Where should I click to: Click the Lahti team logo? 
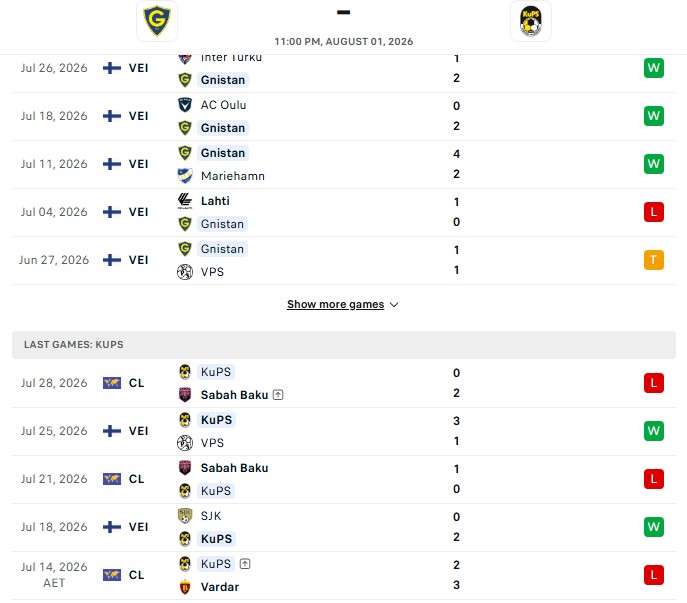coord(185,201)
